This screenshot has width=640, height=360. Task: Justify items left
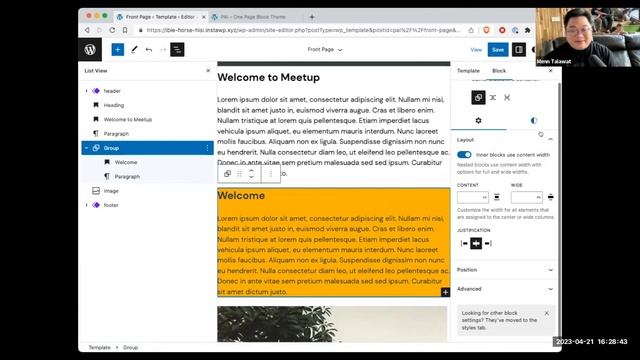[x=464, y=243]
